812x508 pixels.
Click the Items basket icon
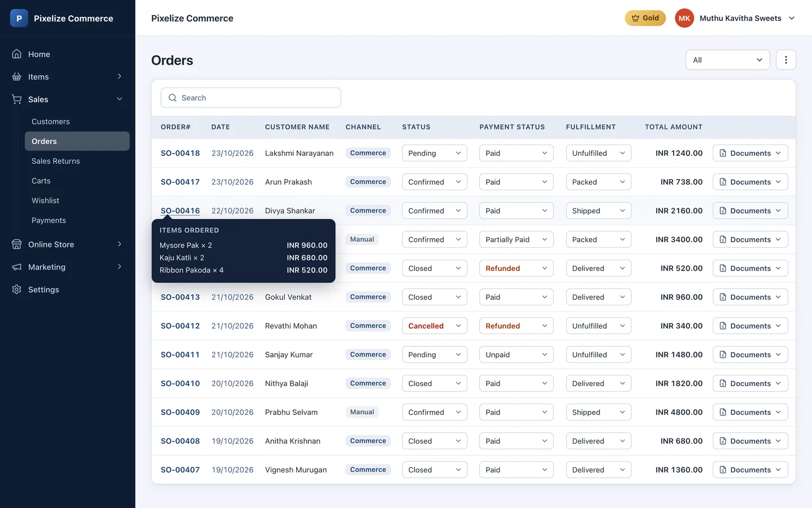point(17,77)
